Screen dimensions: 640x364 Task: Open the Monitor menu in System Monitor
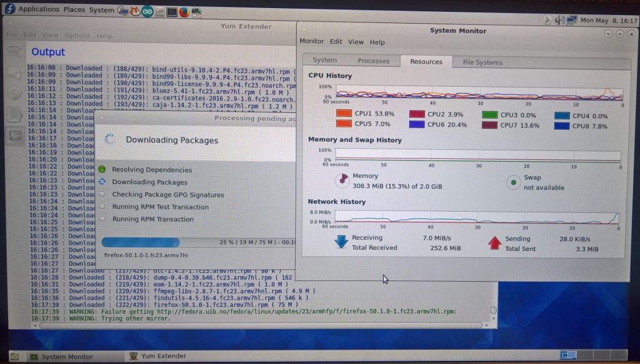[x=311, y=41]
